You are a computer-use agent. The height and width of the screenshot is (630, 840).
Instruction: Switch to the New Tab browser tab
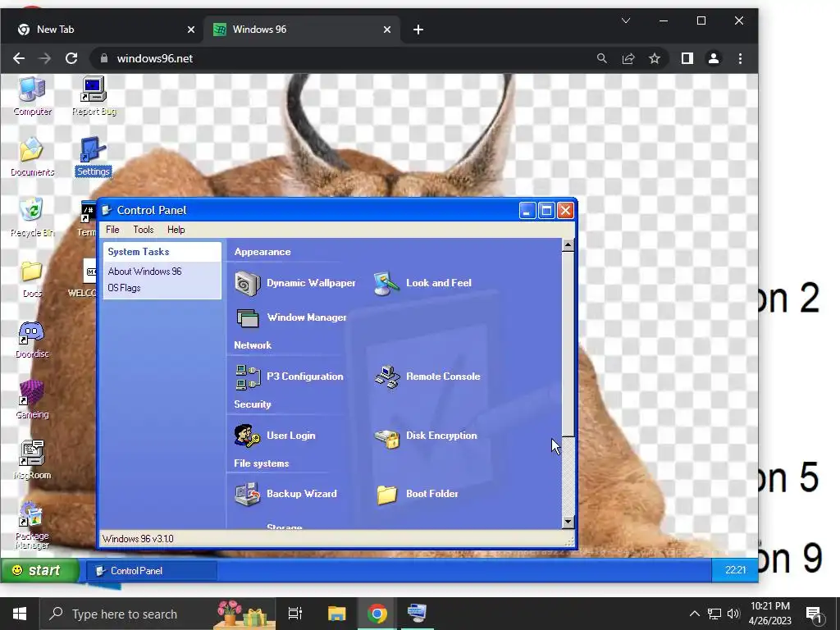pos(102,30)
